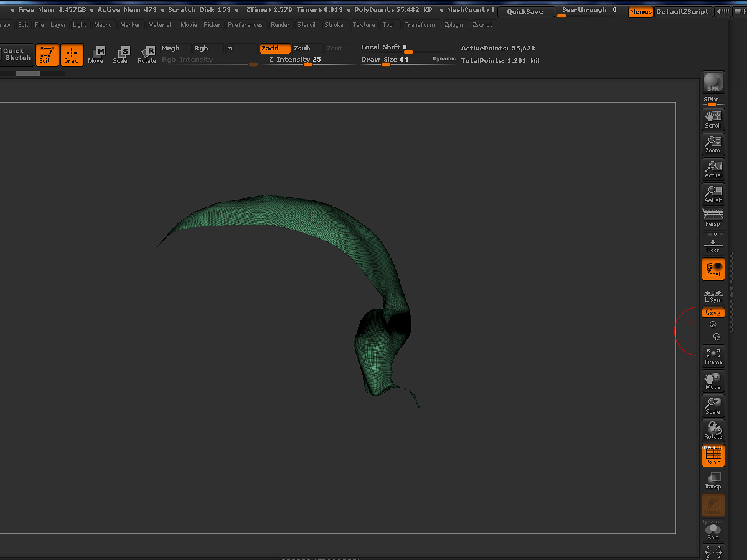Click the Frame mesh icon

coord(713,356)
